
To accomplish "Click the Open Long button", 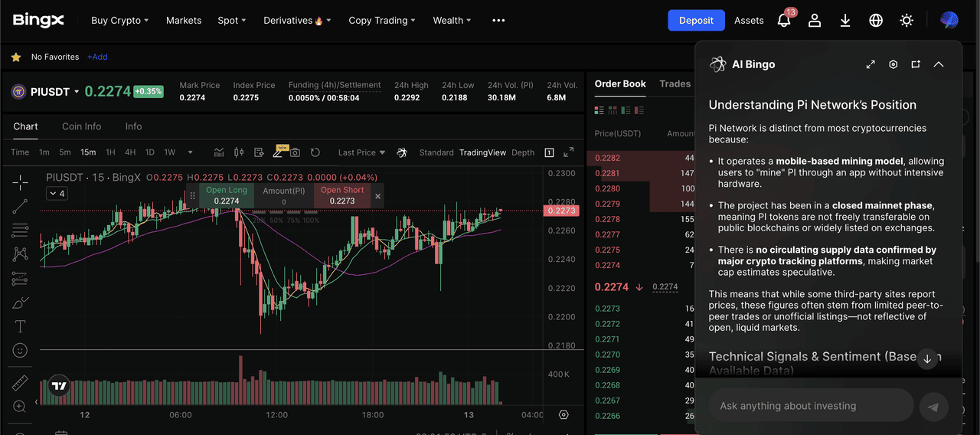I will [x=227, y=195].
